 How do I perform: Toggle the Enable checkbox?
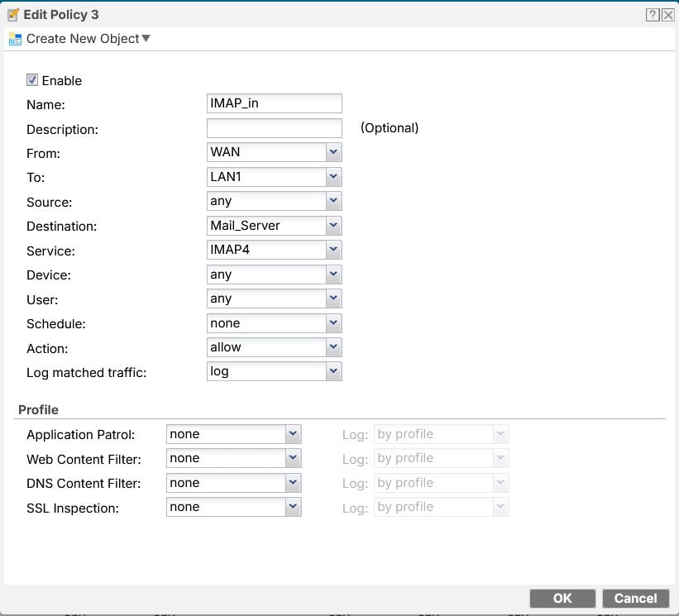click(x=32, y=80)
